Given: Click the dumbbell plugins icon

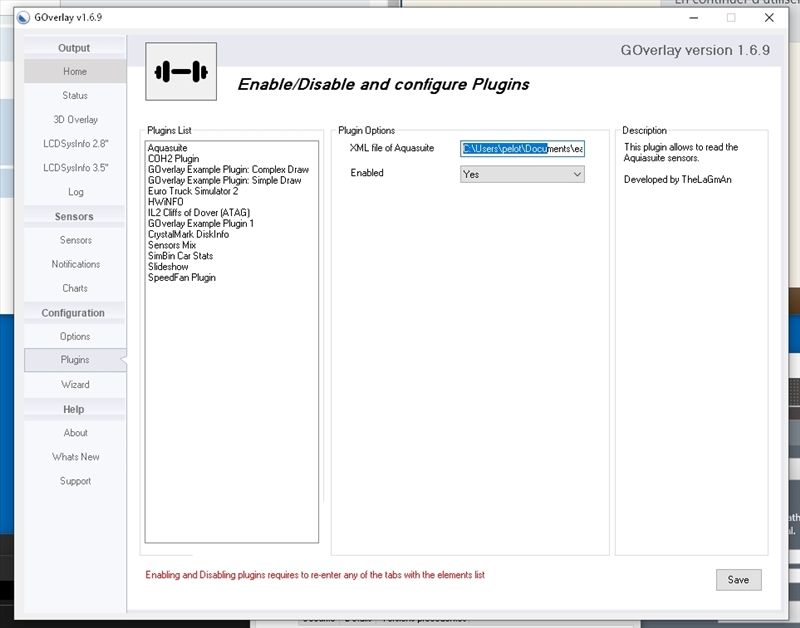Looking at the screenshot, I should [181, 71].
